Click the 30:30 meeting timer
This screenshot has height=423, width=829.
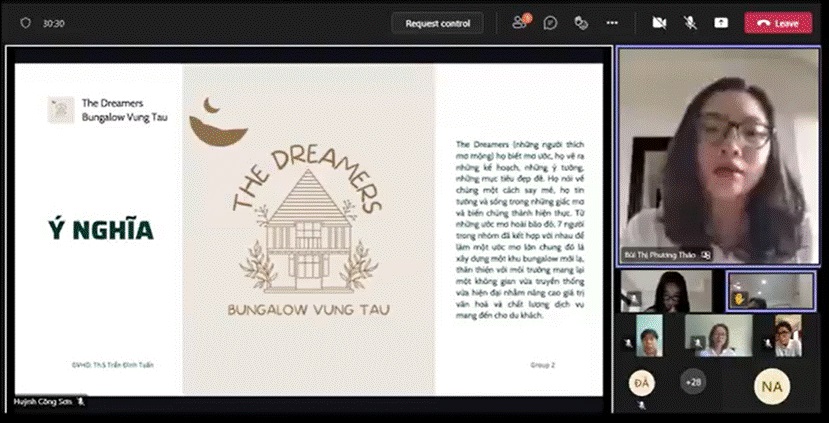(x=54, y=23)
